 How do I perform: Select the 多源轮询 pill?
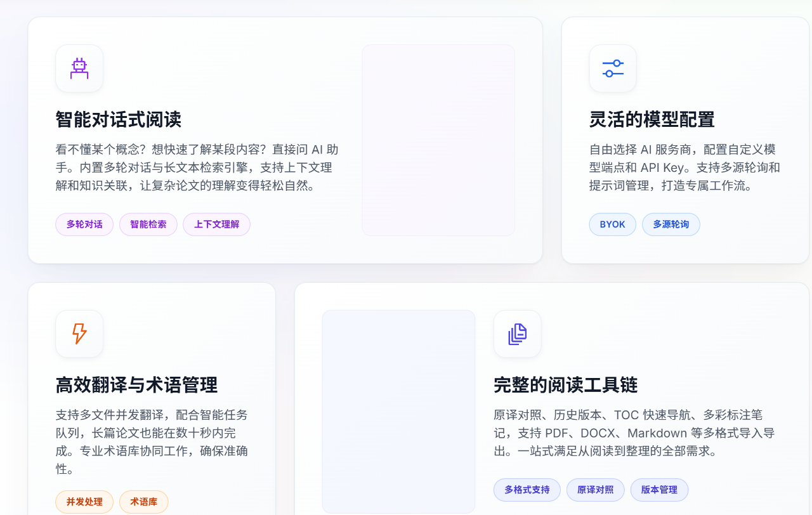pyautogui.click(x=671, y=225)
